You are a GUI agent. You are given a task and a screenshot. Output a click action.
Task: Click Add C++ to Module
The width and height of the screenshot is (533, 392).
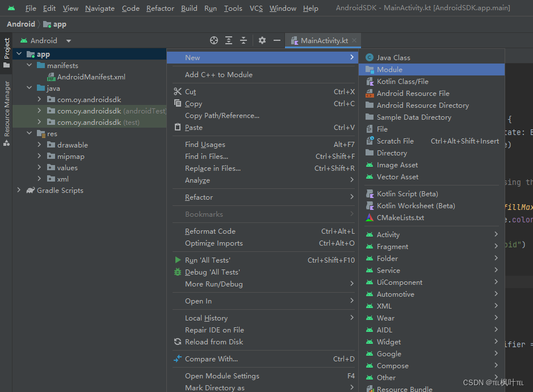tap(218, 74)
